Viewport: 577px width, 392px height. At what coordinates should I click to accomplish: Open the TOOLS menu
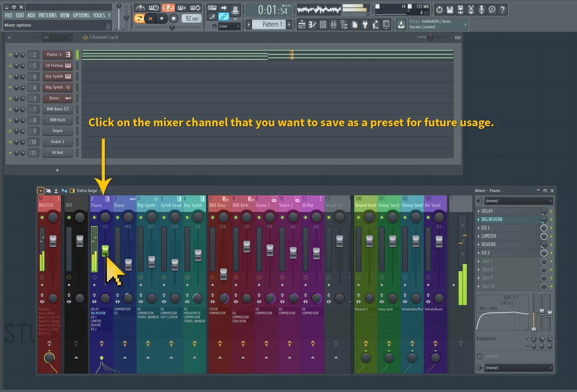tap(99, 15)
